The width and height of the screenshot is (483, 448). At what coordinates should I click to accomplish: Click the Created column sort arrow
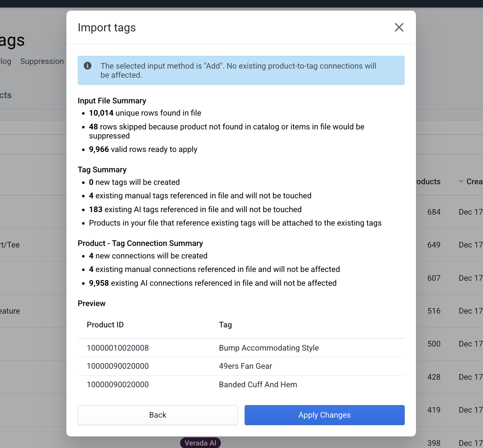[461, 182]
